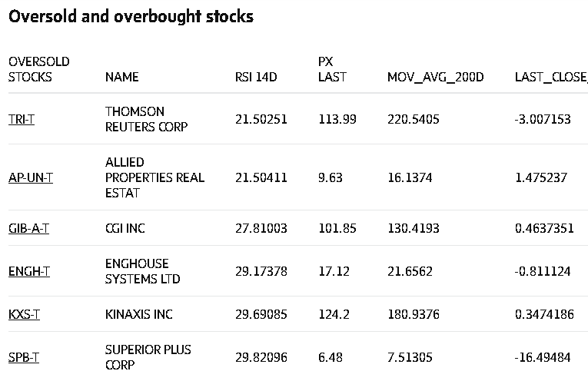Select the CGI Inc name cell
Viewport: 588px width, 381px height.
coord(125,228)
